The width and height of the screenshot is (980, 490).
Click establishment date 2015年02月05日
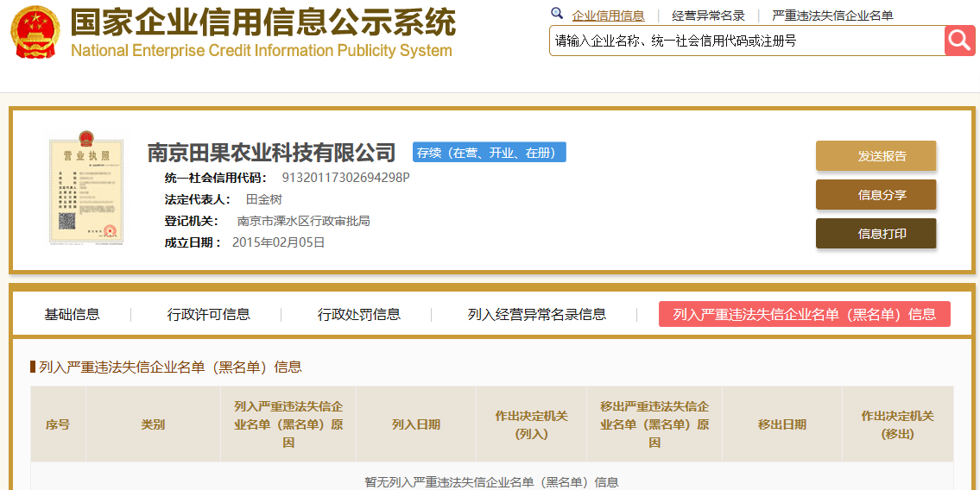pos(279,242)
